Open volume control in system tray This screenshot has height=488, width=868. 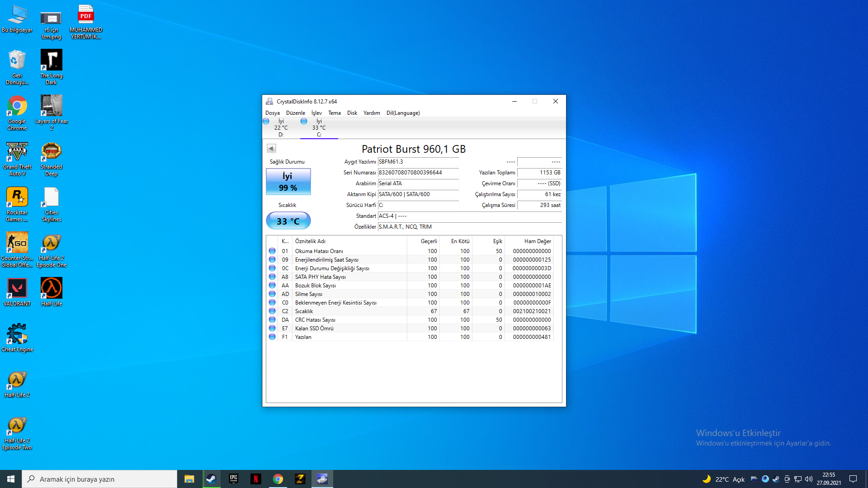809,479
